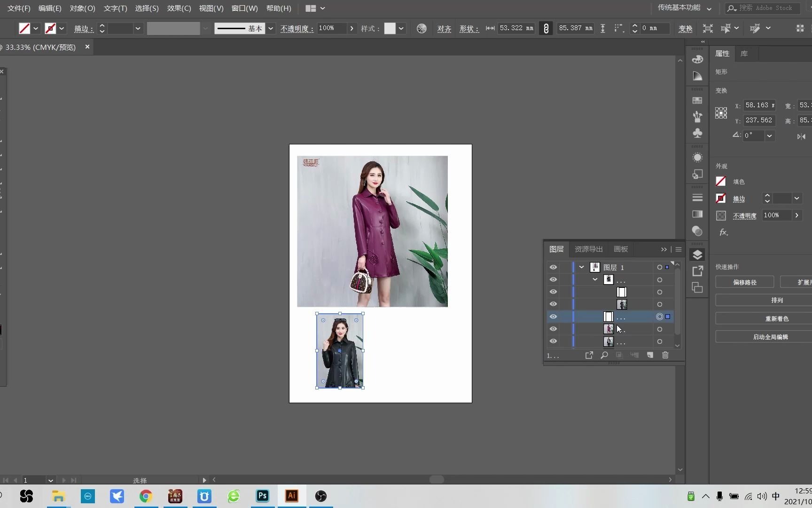Open the Asset Export dock icon
Image resolution: width=812 pixels, height=508 pixels.
point(697,271)
